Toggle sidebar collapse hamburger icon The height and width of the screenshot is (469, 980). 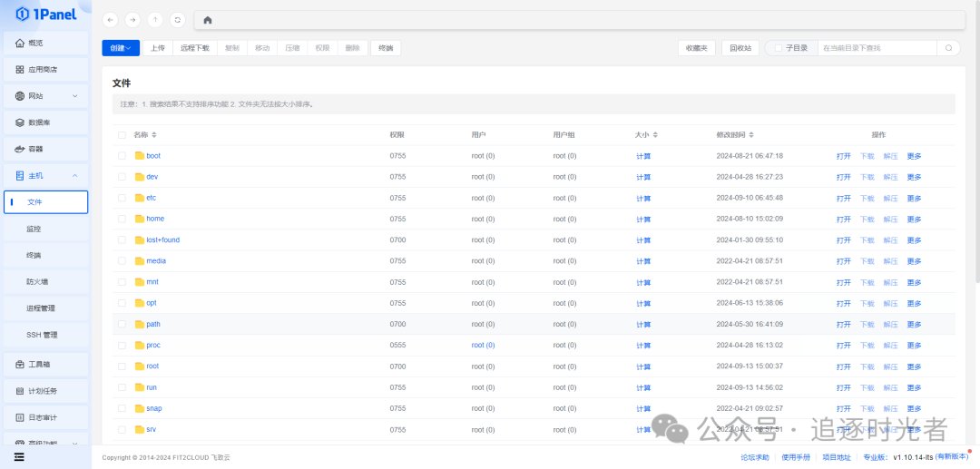(18, 457)
